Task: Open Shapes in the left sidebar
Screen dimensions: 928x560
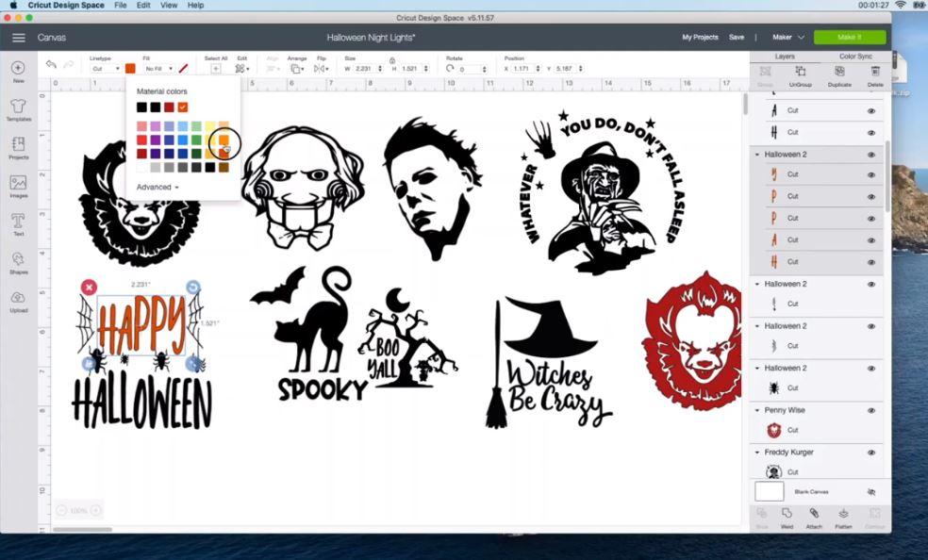Action: coord(18,263)
